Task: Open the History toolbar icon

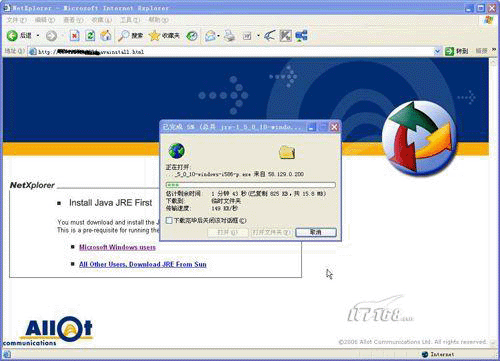Action: click(192, 36)
